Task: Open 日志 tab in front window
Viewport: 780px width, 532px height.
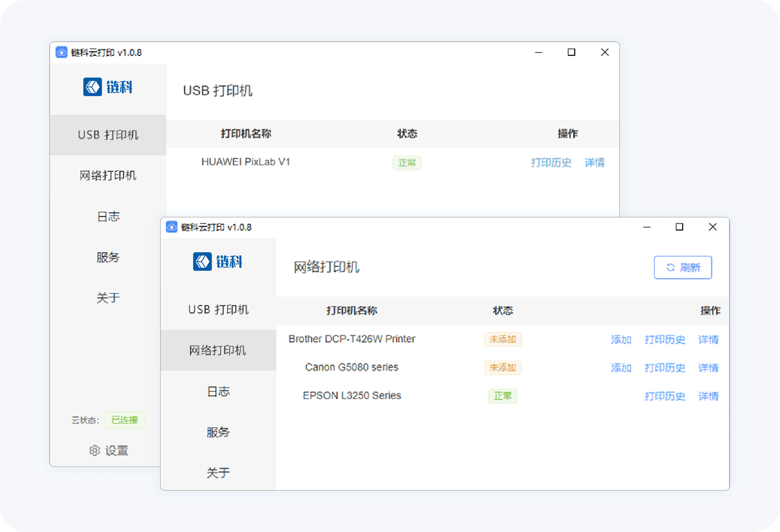Action: (218, 391)
